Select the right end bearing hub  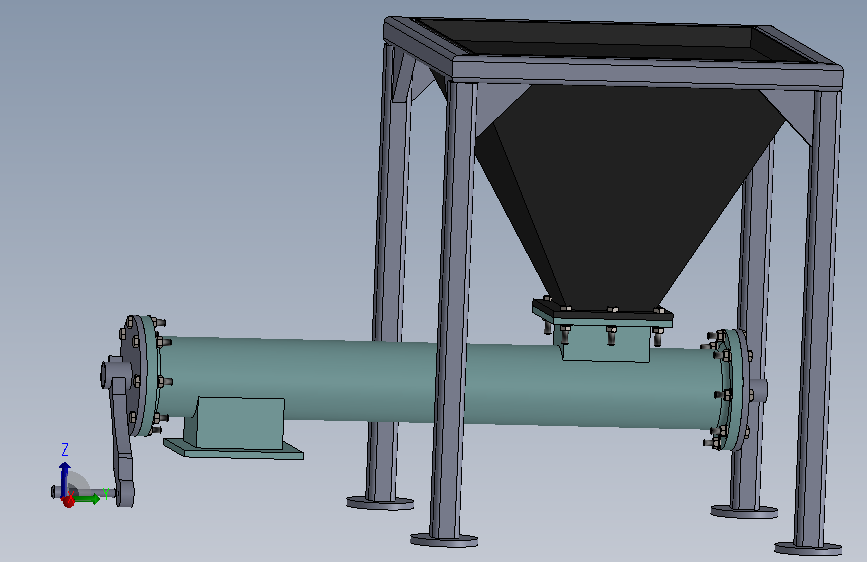tap(758, 391)
